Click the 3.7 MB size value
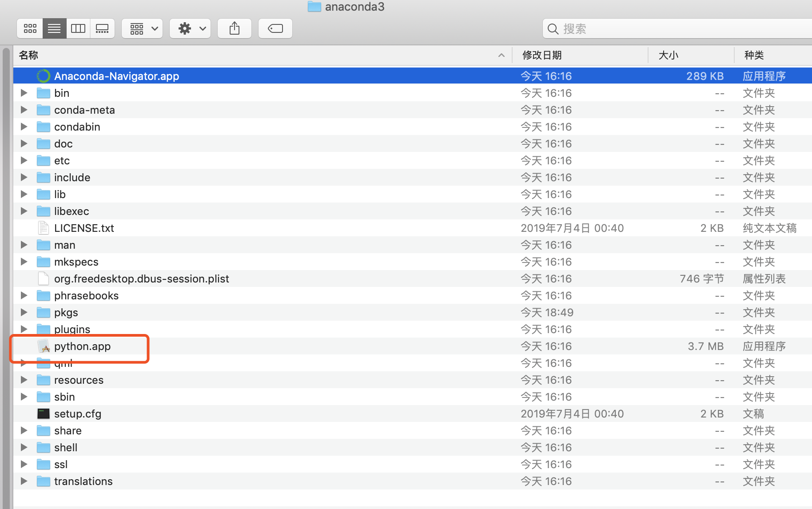This screenshot has width=812, height=509. pyautogui.click(x=706, y=346)
